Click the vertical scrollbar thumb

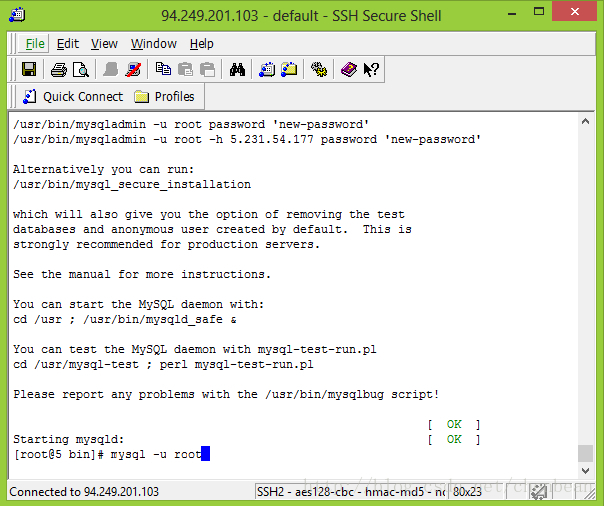(x=586, y=453)
